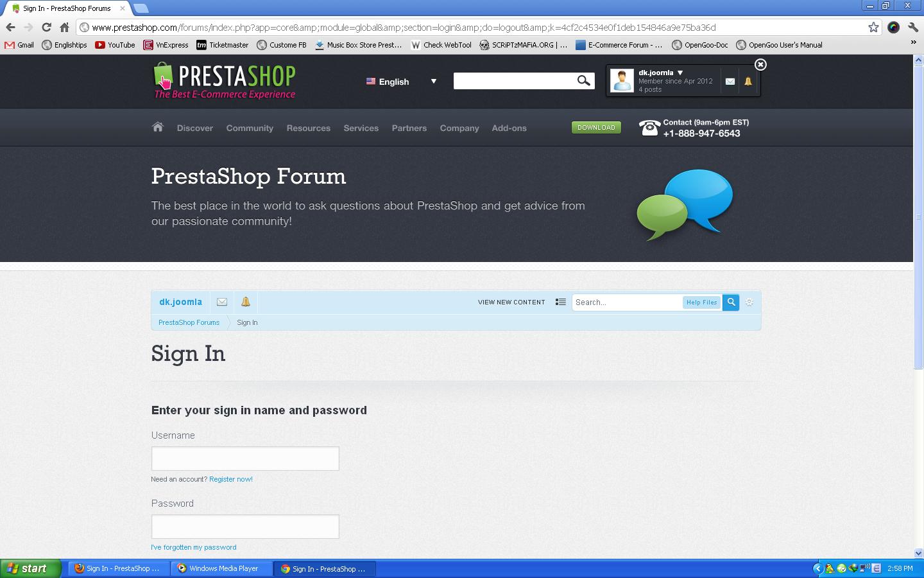Click I've forgotten my password link

pyautogui.click(x=193, y=547)
